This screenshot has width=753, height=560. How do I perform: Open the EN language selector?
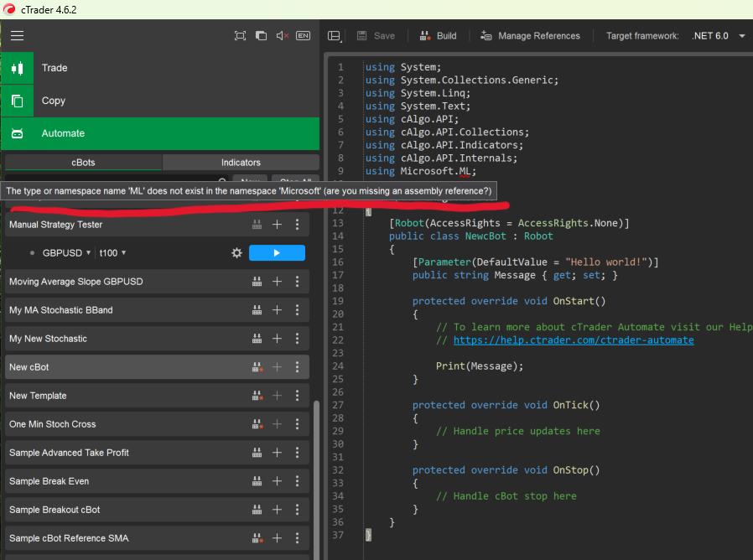[303, 35]
